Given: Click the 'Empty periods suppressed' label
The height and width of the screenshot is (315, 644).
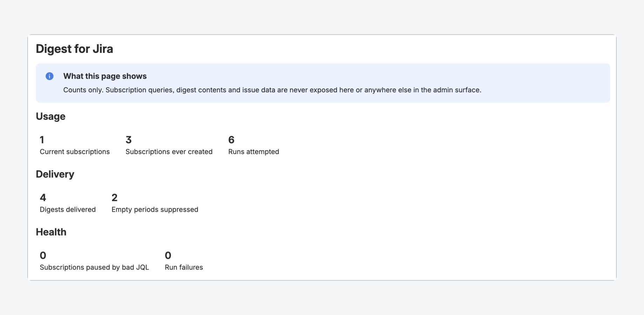Looking at the screenshot, I should coord(155,210).
